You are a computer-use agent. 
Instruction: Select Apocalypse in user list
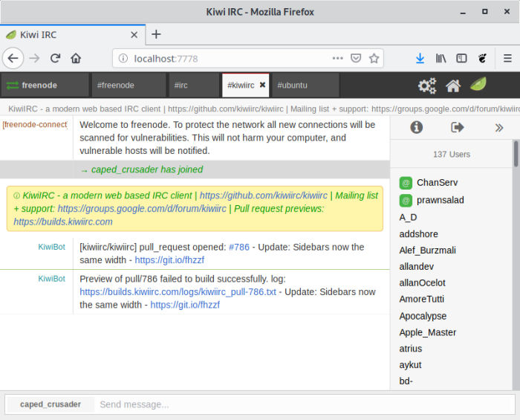(423, 316)
